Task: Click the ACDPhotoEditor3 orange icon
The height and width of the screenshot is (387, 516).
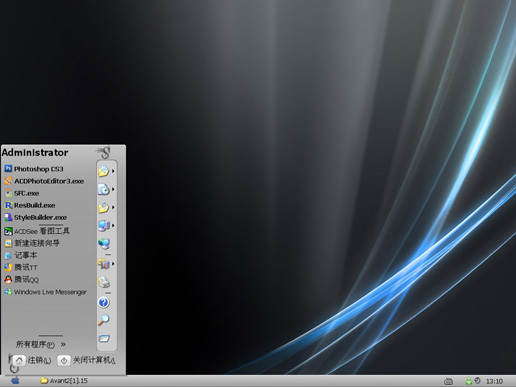Action: click(8, 181)
